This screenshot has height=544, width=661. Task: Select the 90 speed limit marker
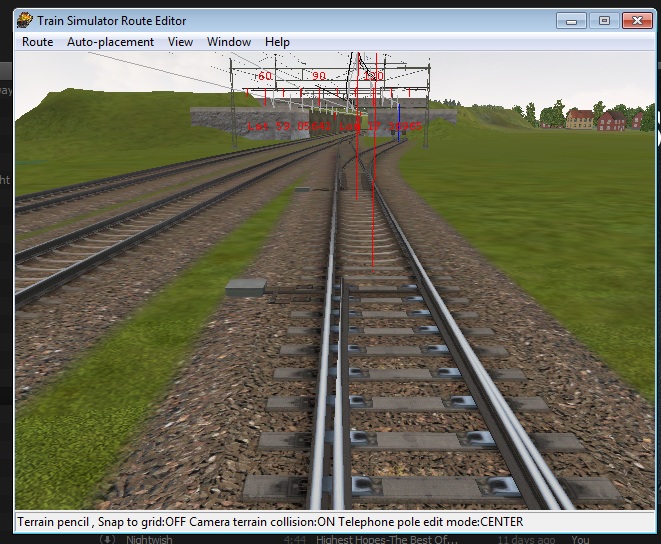pos(319,76)
